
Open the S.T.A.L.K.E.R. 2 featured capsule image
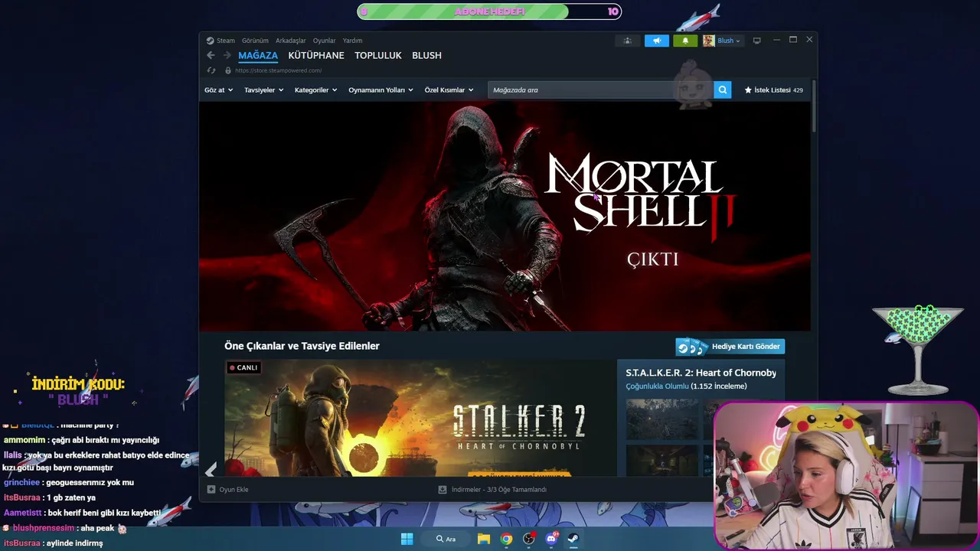click(420, 418)
